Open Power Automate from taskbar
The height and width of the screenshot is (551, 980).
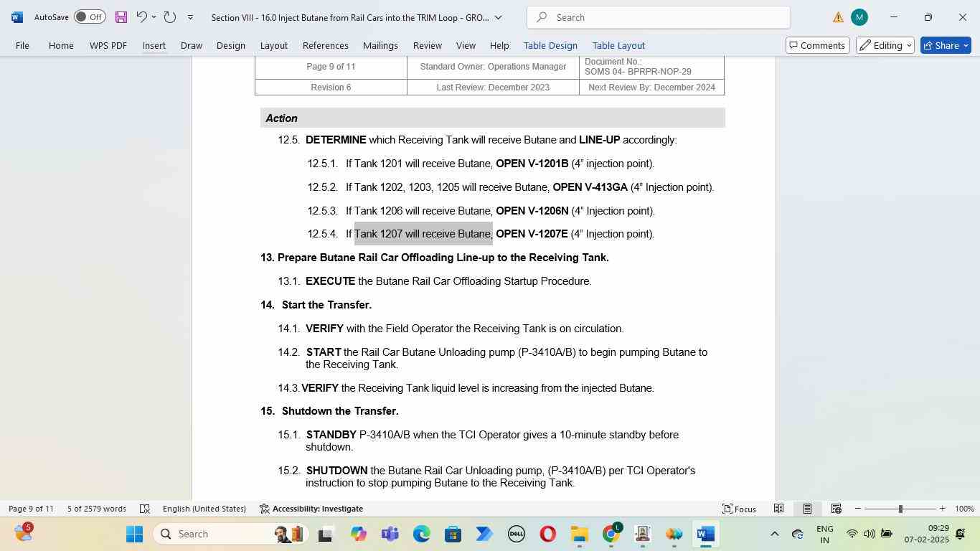pos(484,534)
